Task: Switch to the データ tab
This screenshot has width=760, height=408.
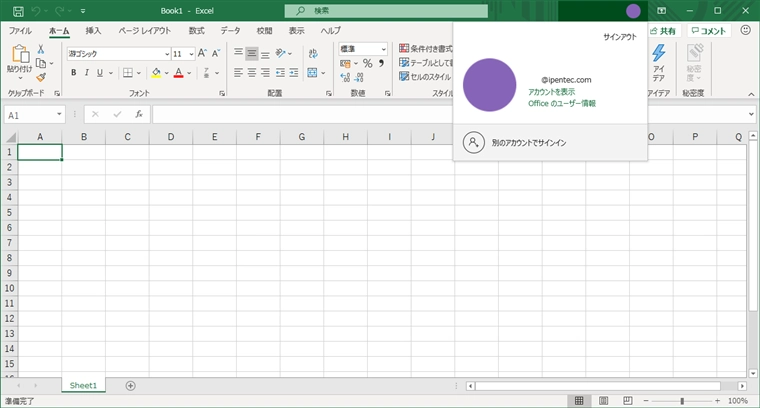Action: pos(230,31)
